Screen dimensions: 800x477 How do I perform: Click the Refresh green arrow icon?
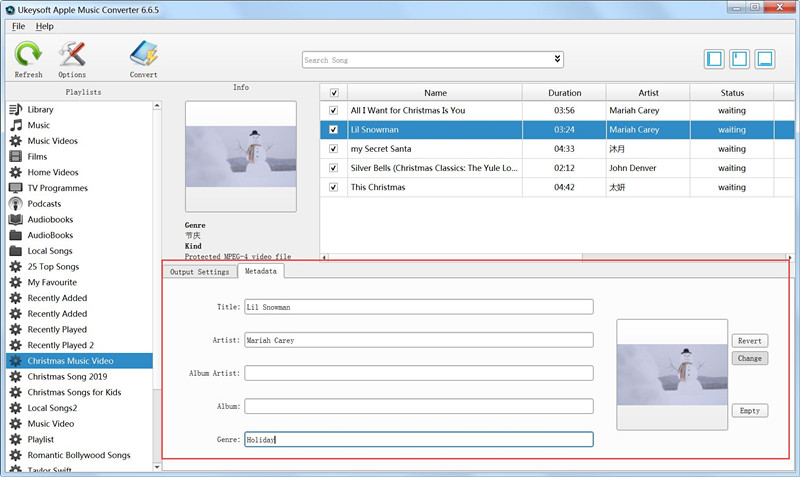[x=28, y=54]
